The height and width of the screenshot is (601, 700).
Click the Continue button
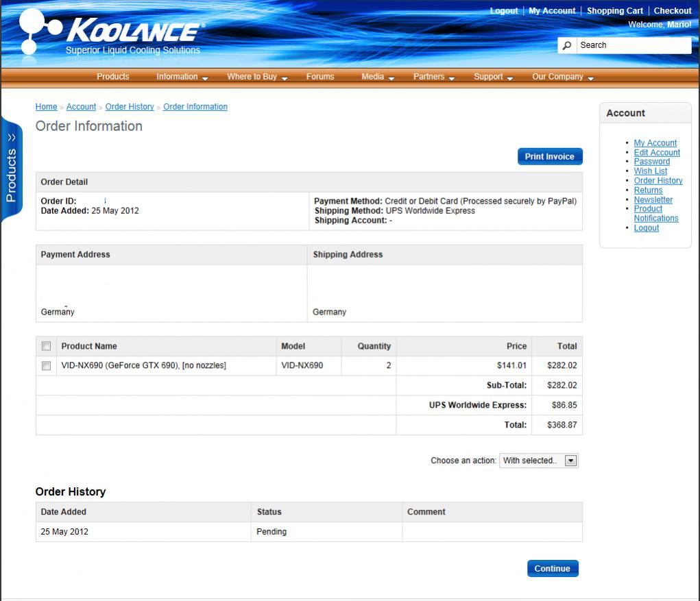tap(552, 568)
